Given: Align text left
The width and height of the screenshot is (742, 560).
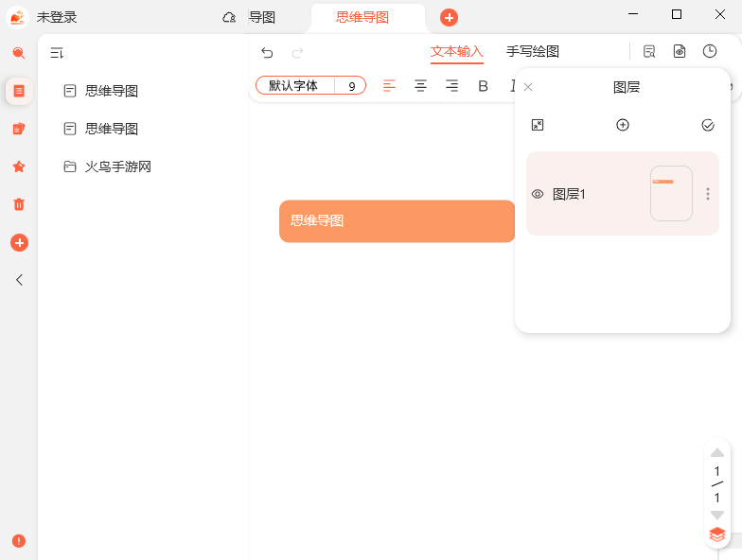Looking at the screenshot, I should tap(389, 85).
